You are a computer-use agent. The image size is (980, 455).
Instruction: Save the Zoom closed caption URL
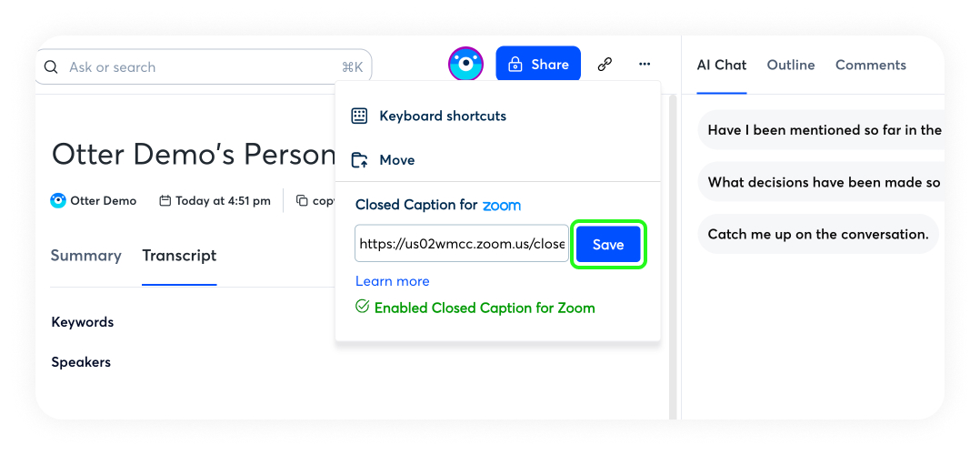point(608,245)
